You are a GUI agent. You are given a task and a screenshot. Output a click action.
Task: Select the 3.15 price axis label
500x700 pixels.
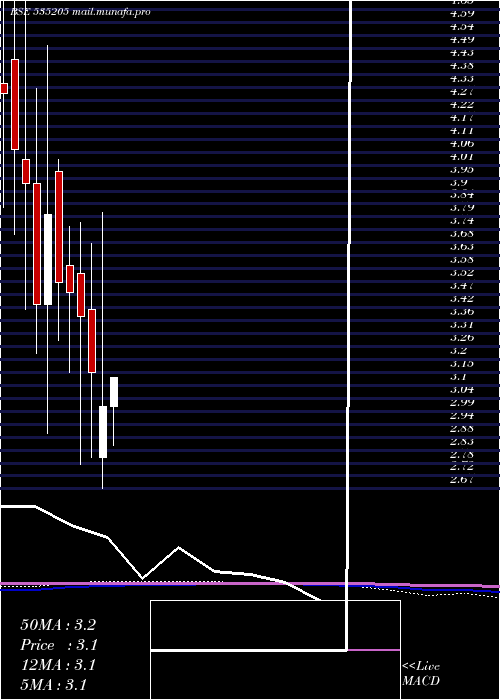tap(462, 363)
